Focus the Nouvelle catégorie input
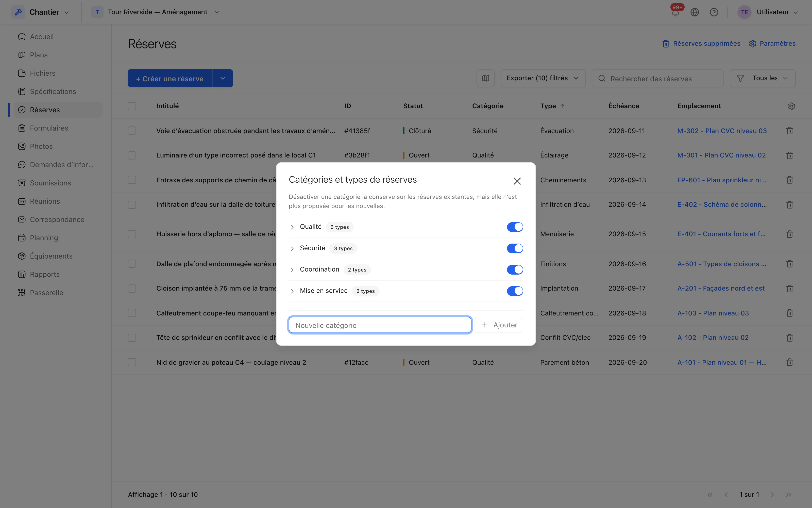 click(380, 325)
